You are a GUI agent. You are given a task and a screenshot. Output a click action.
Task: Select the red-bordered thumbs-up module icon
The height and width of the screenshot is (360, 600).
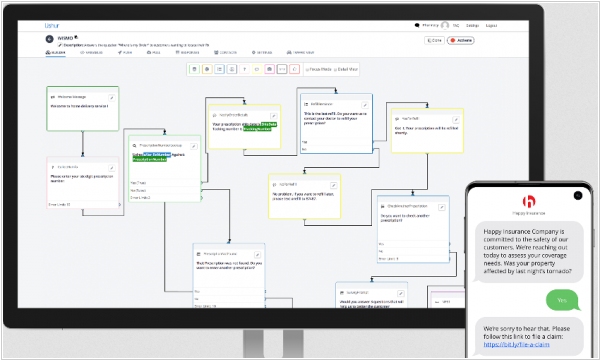point(294,69)
